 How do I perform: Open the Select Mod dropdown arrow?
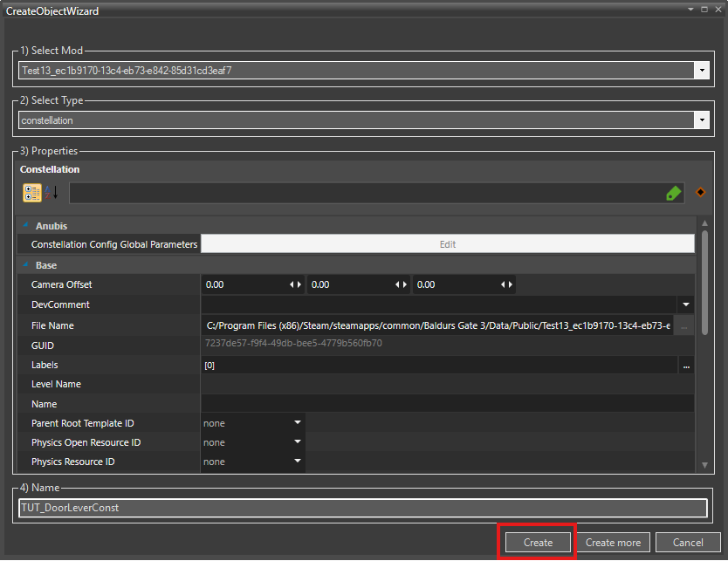[x=702, y=71]
